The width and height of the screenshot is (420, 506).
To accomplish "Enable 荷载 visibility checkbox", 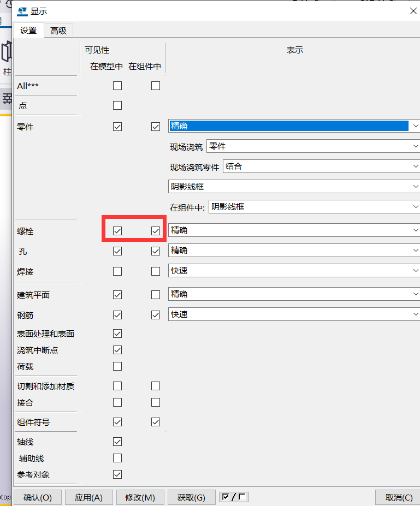I will 117,366.
